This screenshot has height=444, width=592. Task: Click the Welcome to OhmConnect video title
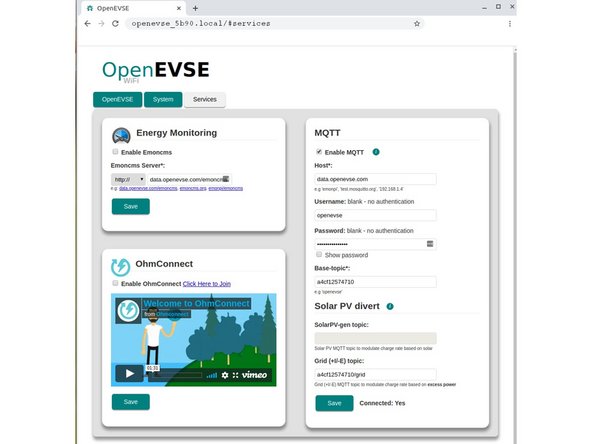click(196, 304)
